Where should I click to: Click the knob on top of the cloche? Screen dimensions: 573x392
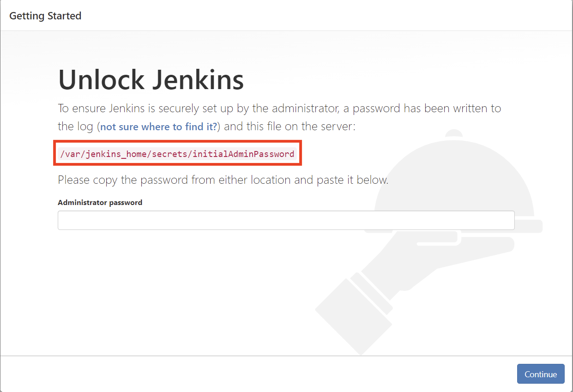pos(455,133)
